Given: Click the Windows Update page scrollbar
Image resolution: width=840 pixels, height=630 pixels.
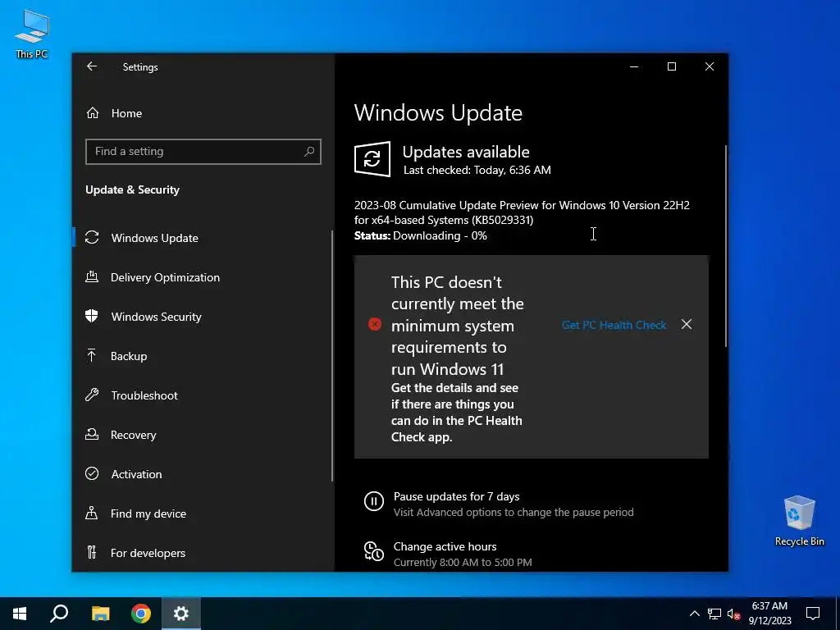Looking at the screenshot, I should [726, 246].
